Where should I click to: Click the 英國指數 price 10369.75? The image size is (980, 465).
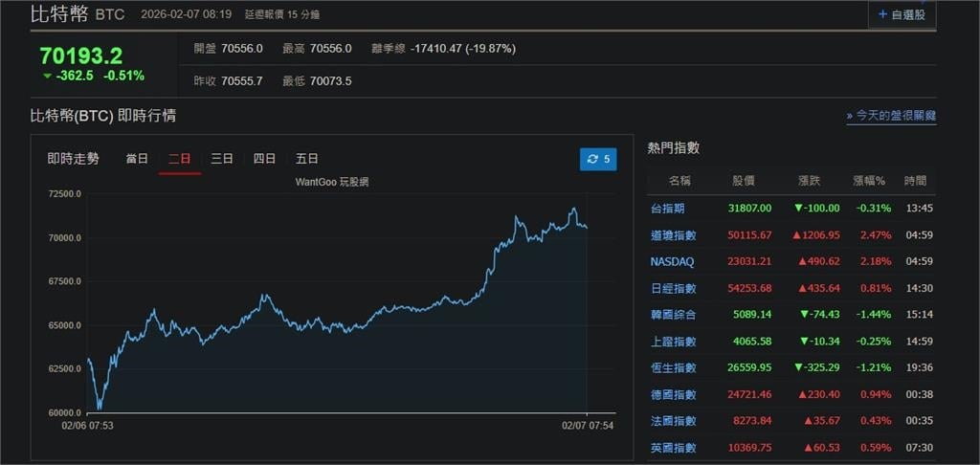tap(750, 448)
